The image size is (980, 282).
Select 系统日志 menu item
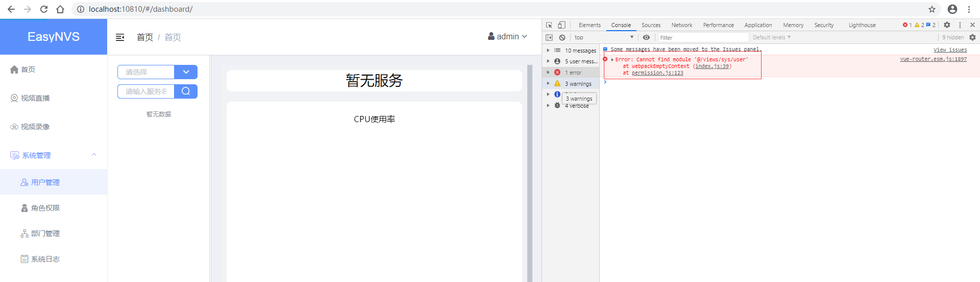pos(54,259)
